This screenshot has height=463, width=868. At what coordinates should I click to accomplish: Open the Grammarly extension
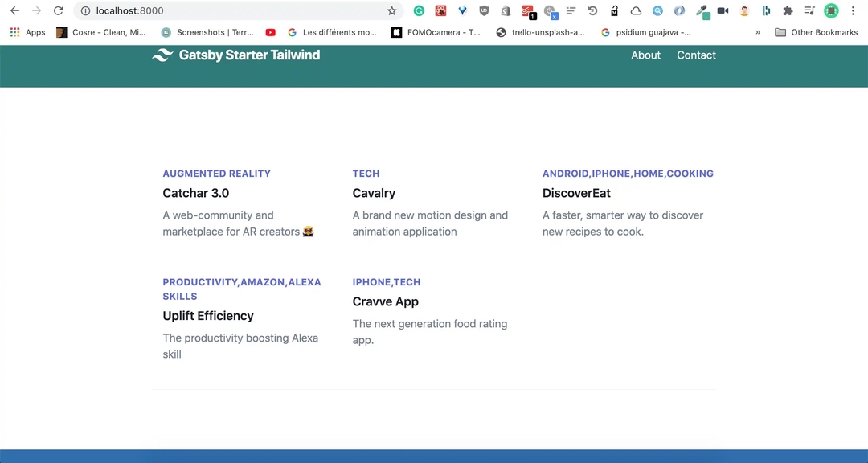click(419, 10)
